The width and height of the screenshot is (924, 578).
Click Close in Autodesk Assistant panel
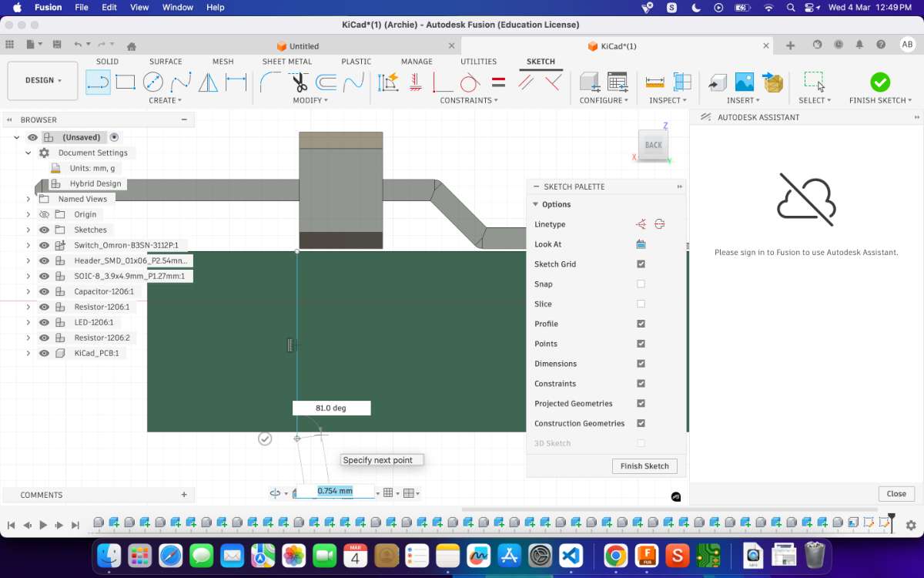896,494
